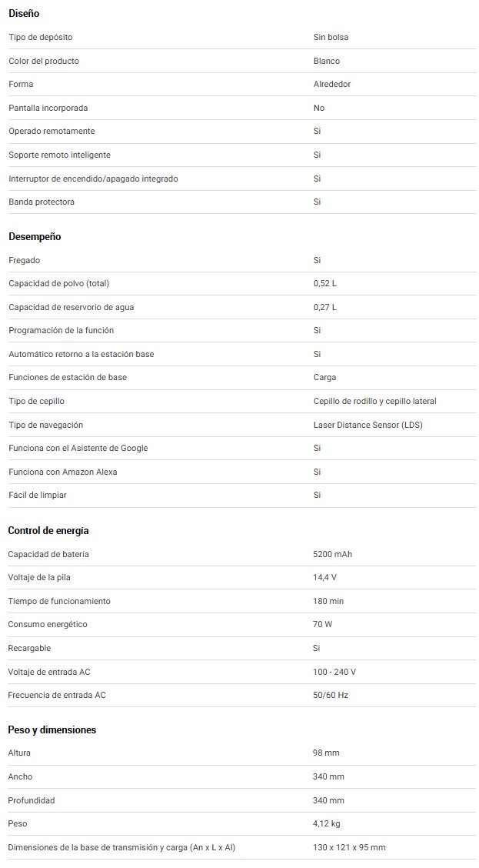Click the Tiempo de funcionamiento label
The width and height of the screenshot is (479, 868).
pyautogui.click(x=59, y=601)
